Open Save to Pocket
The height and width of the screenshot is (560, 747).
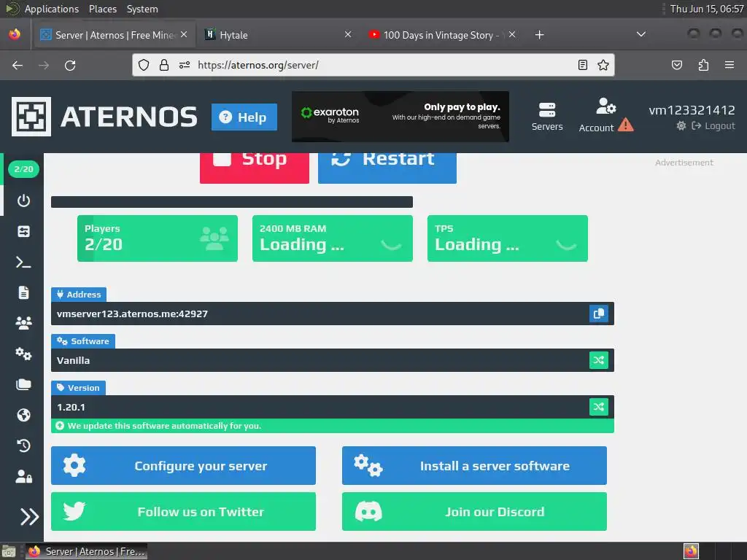[676, 65]
